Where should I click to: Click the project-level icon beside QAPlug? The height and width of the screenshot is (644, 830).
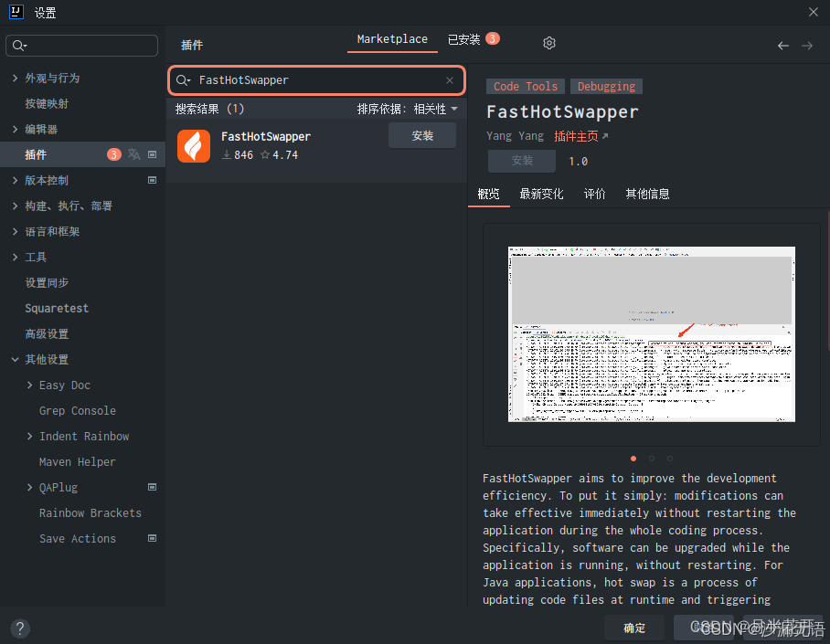pos(153,488)
